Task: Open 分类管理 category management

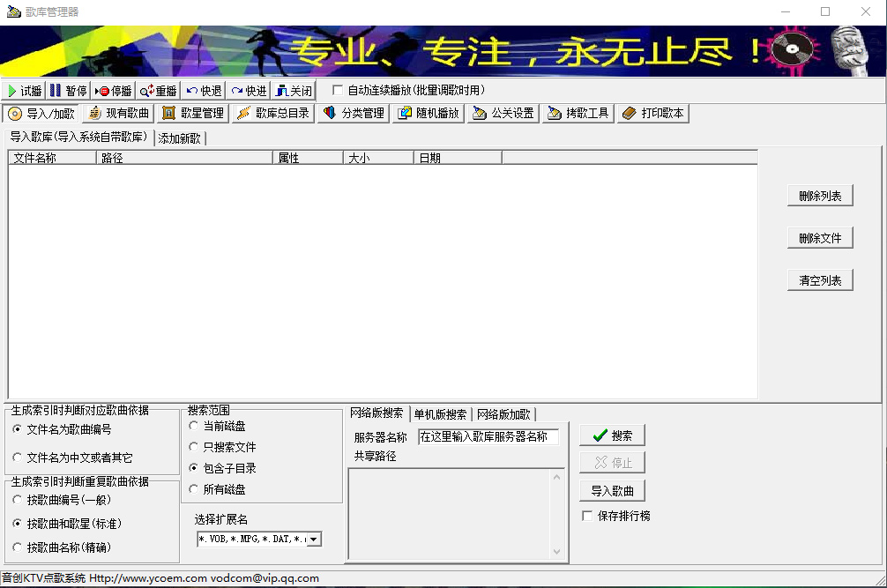Action: (x=354, y=114)
